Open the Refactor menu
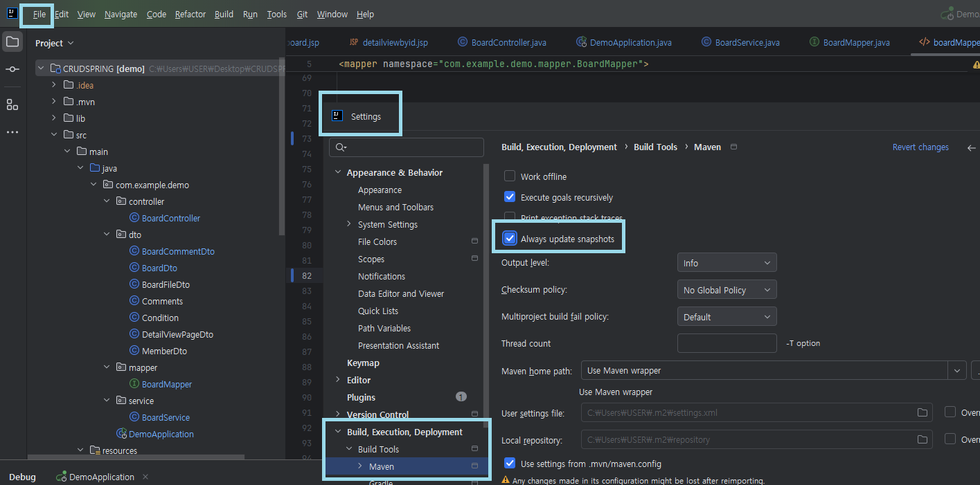The width and height of the screenshot is (980, 485). [190, 14]
